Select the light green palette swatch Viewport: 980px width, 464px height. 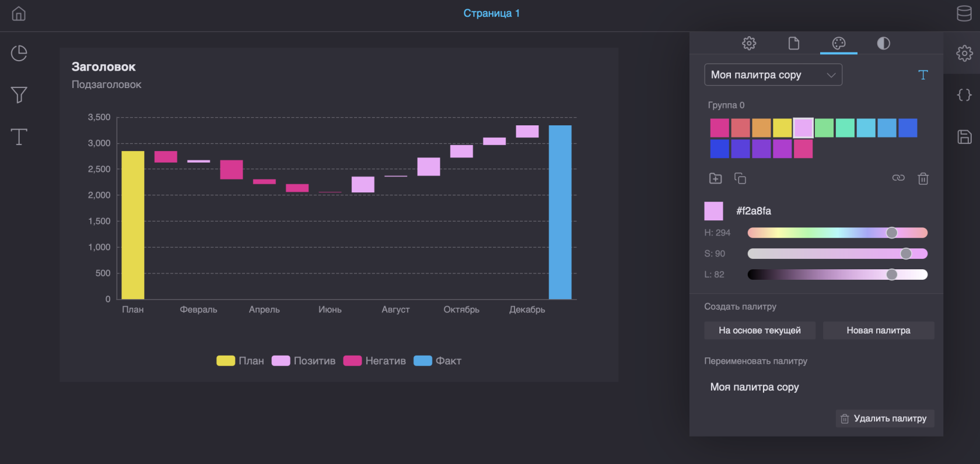[x=824, y=128]
